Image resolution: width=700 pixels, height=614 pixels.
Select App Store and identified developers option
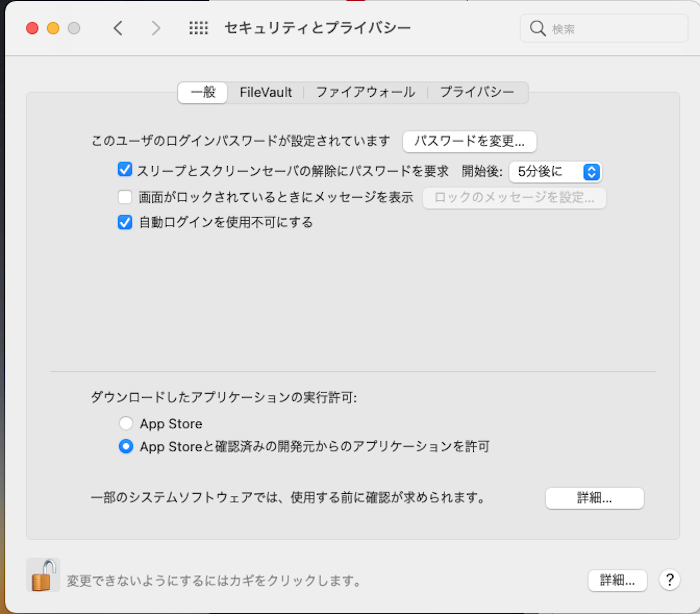[x=126, y=447]
